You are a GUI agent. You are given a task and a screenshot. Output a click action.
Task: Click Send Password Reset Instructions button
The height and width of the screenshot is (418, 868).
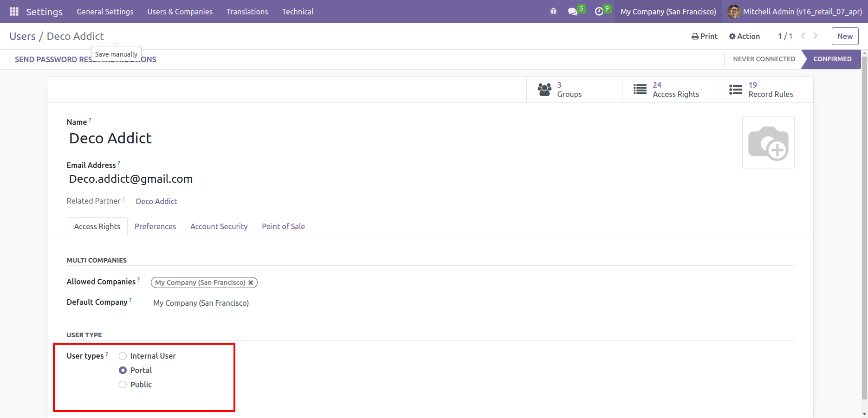pos(85,59)
